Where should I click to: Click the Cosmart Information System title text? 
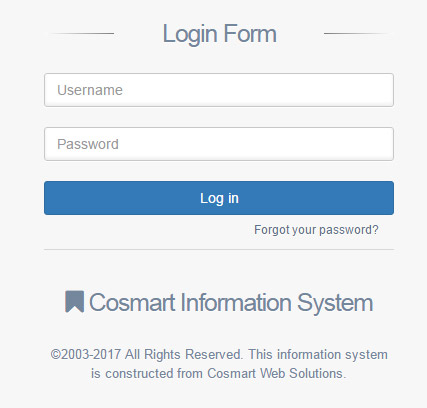[x=231, y=303]
